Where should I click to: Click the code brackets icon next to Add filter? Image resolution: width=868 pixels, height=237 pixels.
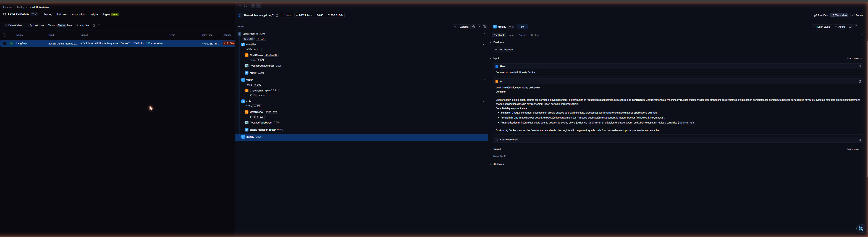[x=99, y=25]
